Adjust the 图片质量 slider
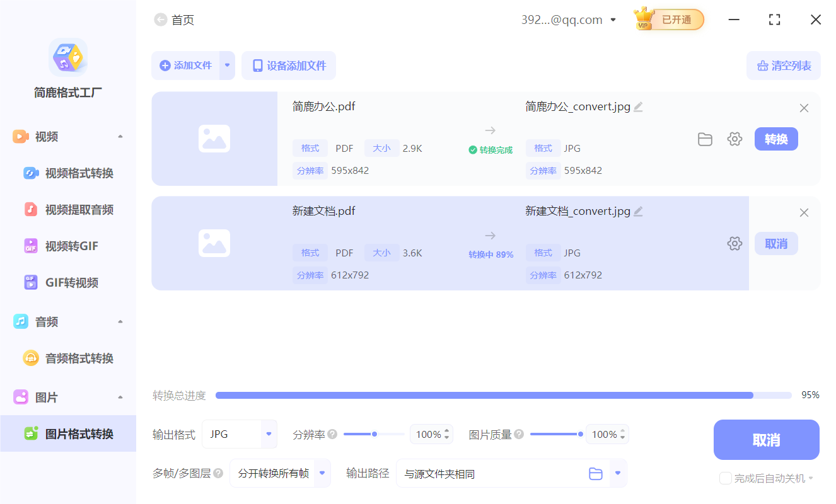Screen dimensions: 836x504 (555, 433)
